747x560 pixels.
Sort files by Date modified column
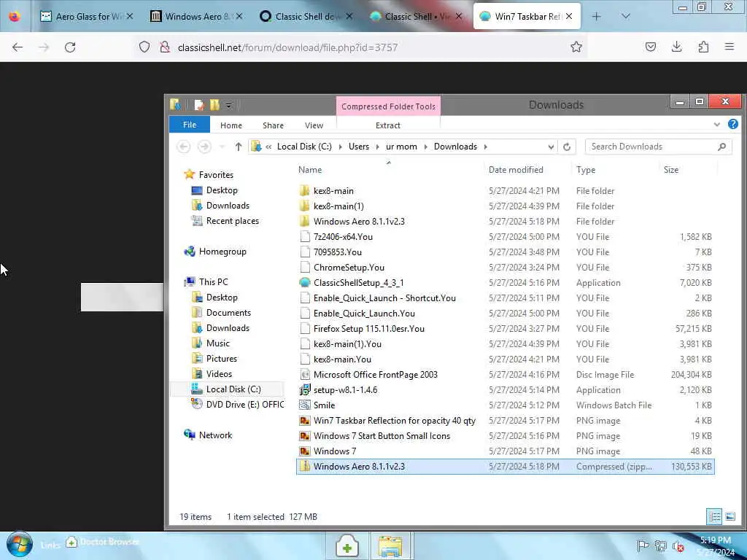click(x=516, y=169)
